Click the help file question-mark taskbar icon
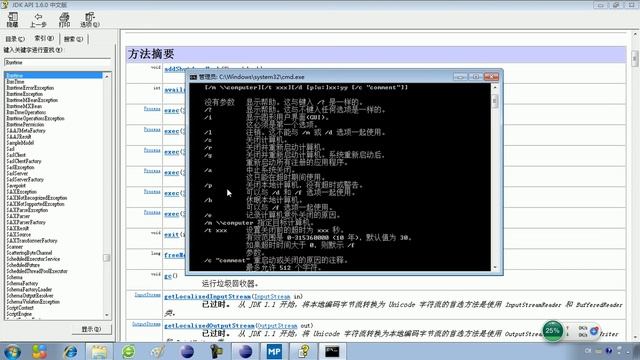This screenshot has width=640, height=360. [x=304, y=351]
